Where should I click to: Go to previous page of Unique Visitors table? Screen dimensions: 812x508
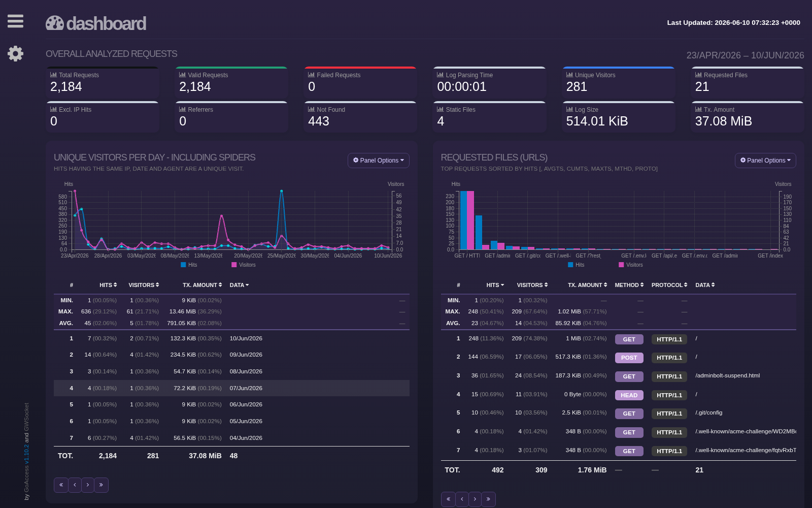coord(75,485)
